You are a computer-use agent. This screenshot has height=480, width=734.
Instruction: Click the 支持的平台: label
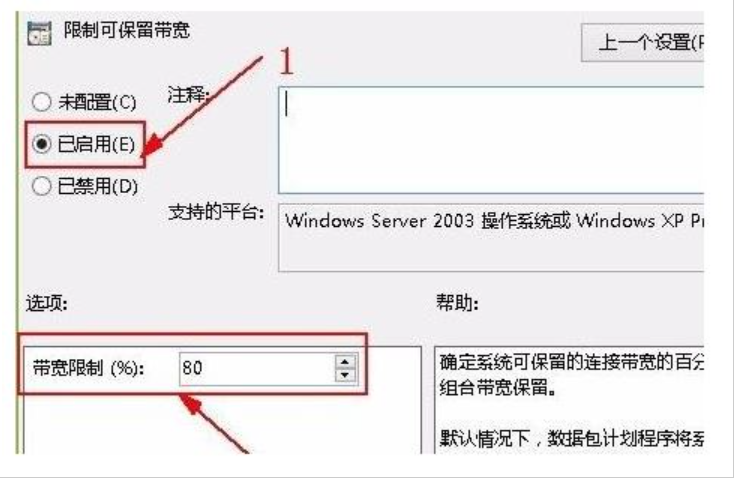pos(216,212)
